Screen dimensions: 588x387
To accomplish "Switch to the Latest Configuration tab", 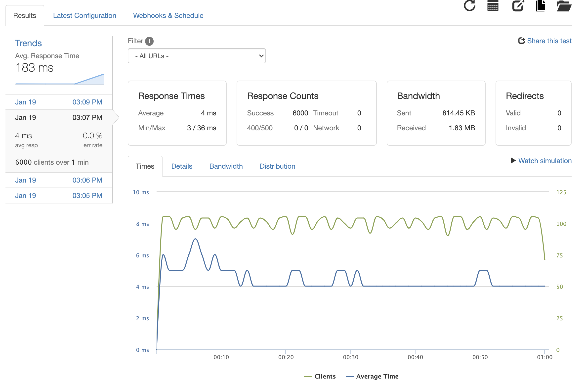I will pyautogui.click(x=84, y=15).
